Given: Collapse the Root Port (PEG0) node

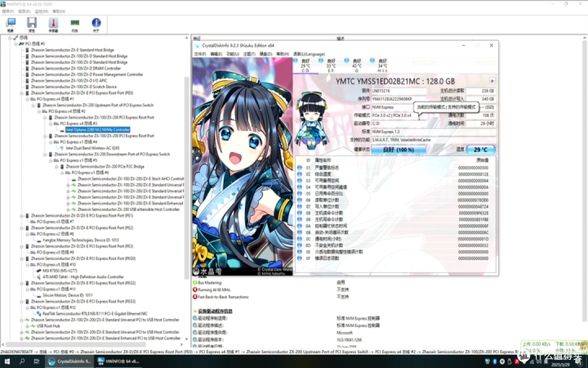Looking at the screenshot, I should pyautogui.click(x=21, y=258).
